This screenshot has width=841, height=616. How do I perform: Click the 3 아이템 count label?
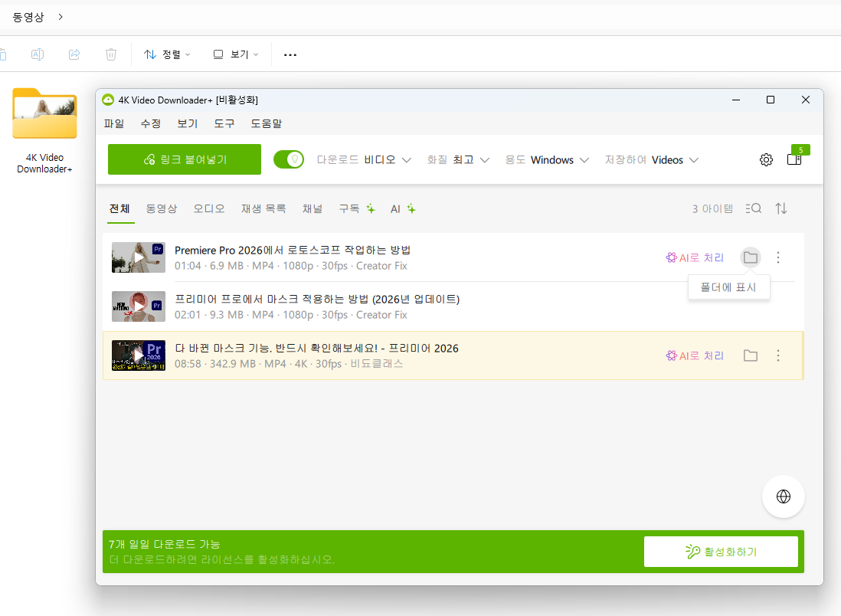(712, 208)
